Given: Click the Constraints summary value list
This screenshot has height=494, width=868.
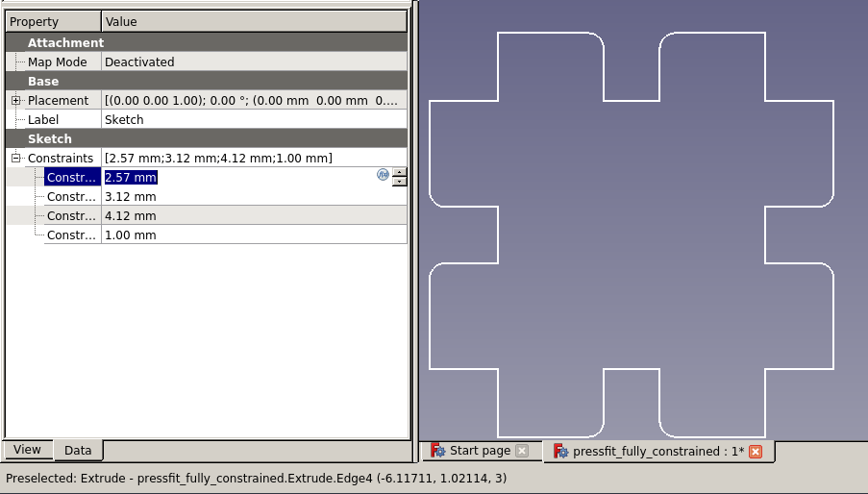Looking at the screenshot, I should [x=254, y=159].
